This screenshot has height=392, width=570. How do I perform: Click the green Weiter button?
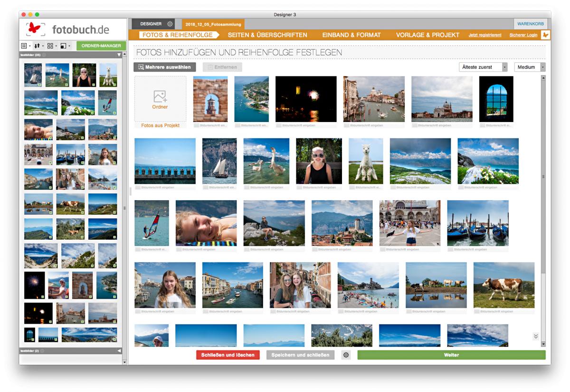click(451, 355)
